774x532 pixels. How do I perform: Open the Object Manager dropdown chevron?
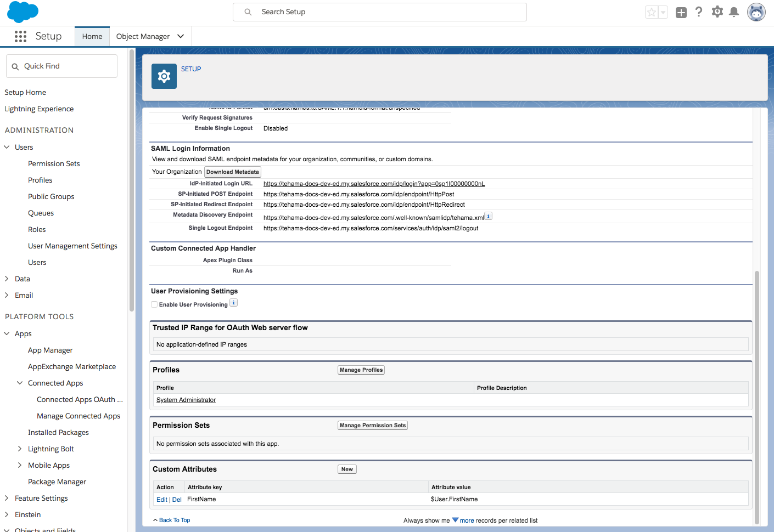(181, 36)
